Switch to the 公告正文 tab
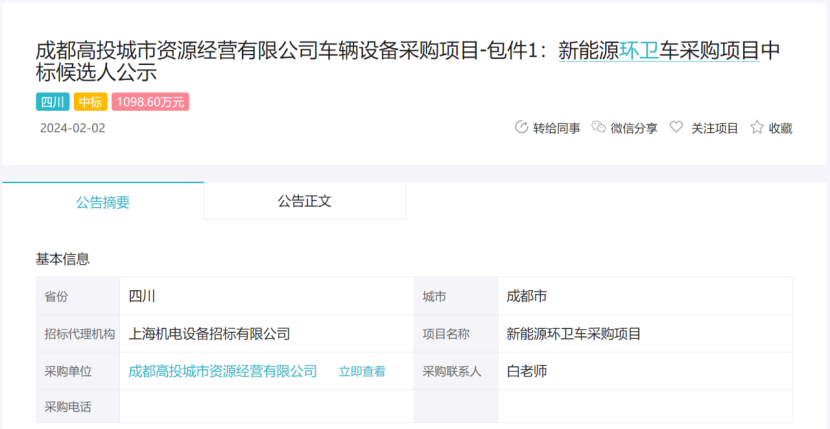 304,201
